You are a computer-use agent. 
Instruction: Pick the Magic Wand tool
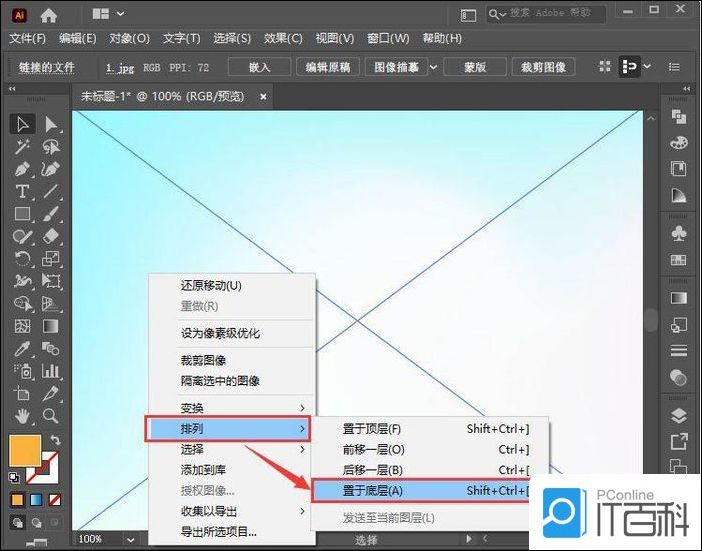(22, 147)
